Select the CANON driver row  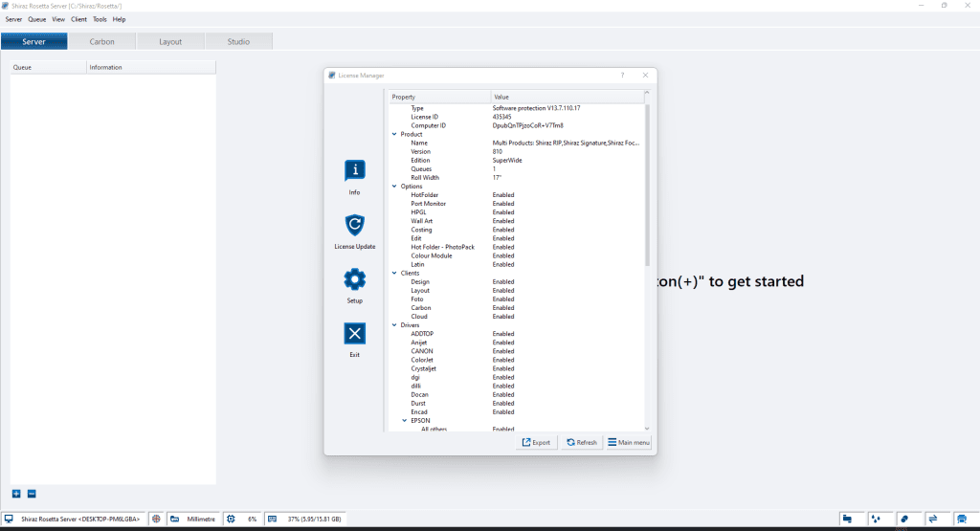516,351
